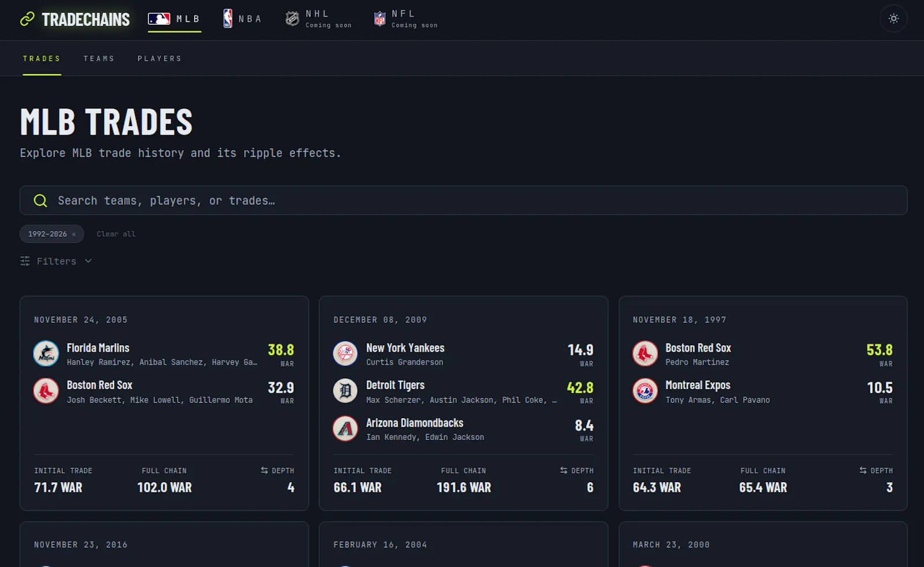The width and height of the screenshot is (924, 567).
Task: Click the Arizona Diamondbacks team logo
Action: (345, 428)
